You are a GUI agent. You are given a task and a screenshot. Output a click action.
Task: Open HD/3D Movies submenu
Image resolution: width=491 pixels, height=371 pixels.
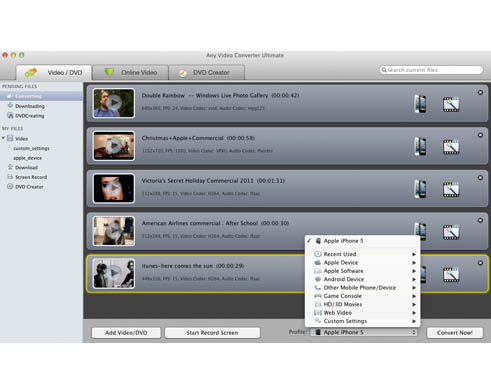pos(363,304)
